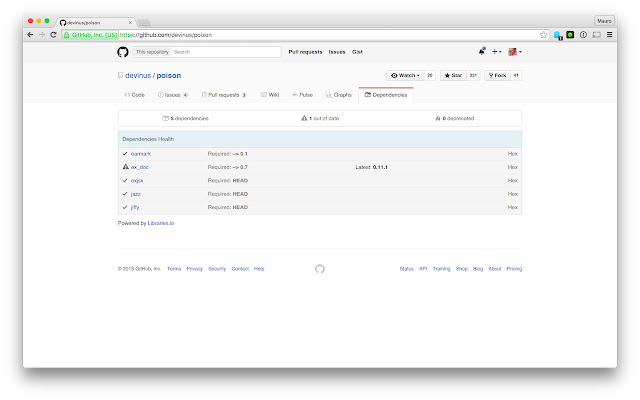Select the Dependencies tab
Image resolution: width=640 pixels, height=400 pixels.
tap(386, 95)
